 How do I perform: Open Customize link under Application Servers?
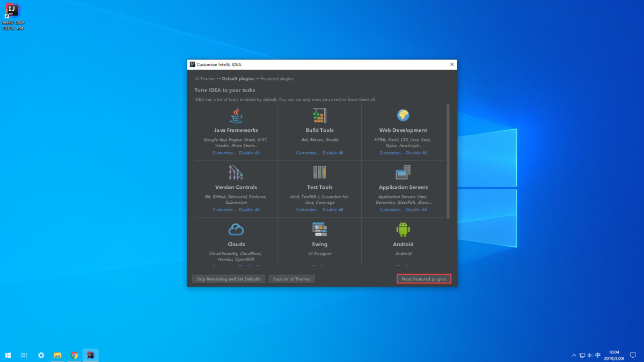pos(392,210)
